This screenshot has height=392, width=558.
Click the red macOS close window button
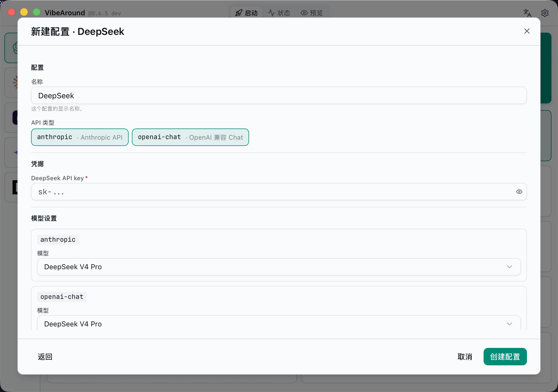(x=11, y=12)
